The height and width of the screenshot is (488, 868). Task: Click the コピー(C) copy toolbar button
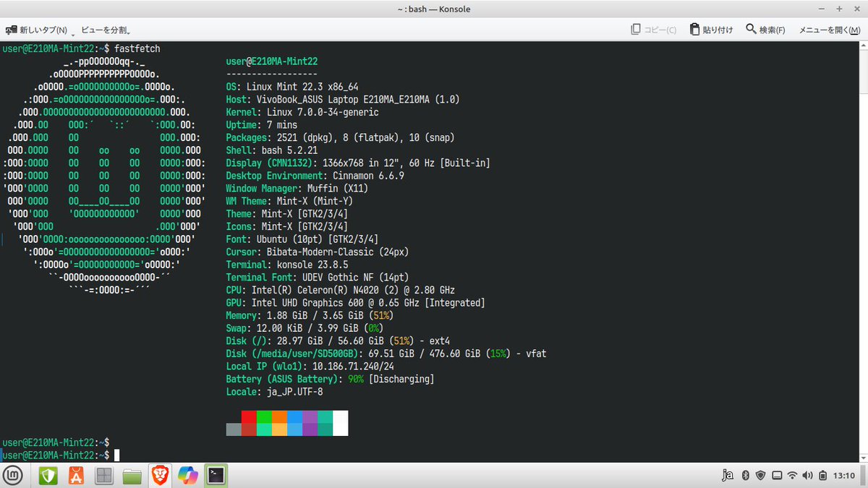click(x=654, y=30)
